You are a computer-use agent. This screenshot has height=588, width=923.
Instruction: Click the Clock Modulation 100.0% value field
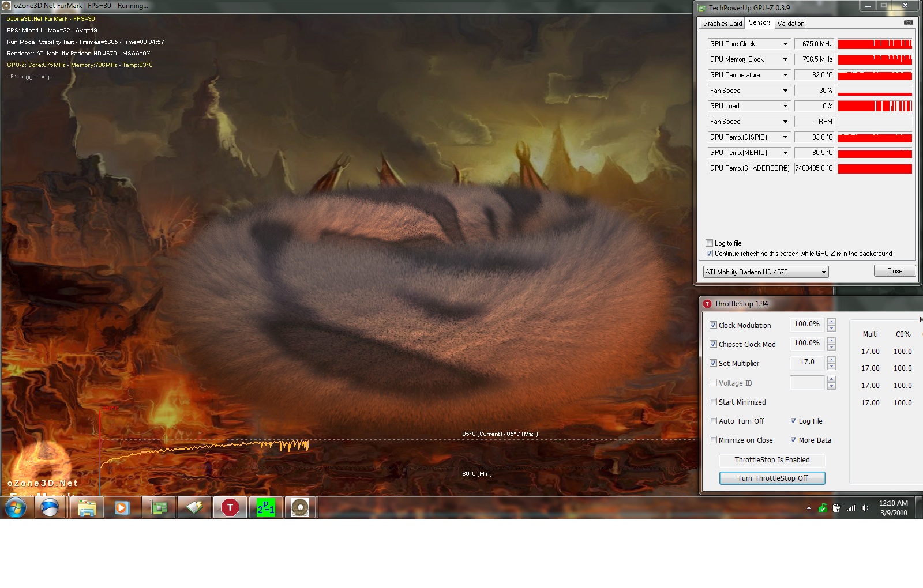807,325
